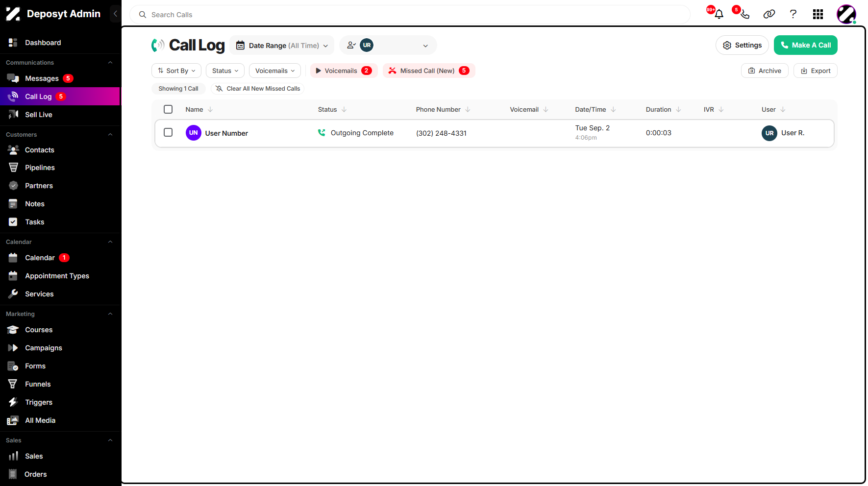
Task: Collapse the Marketing sidebar section
Action: pos(110,314)
